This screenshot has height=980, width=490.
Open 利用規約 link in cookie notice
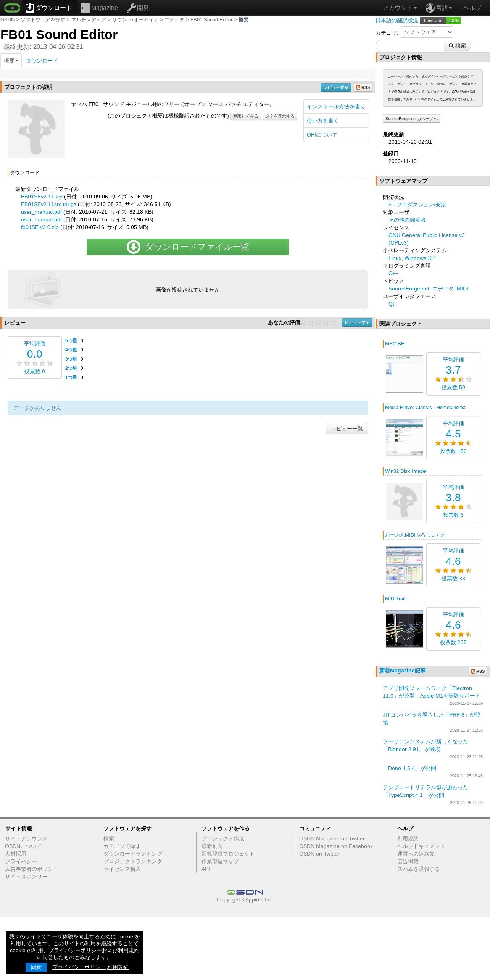[118, 967]
